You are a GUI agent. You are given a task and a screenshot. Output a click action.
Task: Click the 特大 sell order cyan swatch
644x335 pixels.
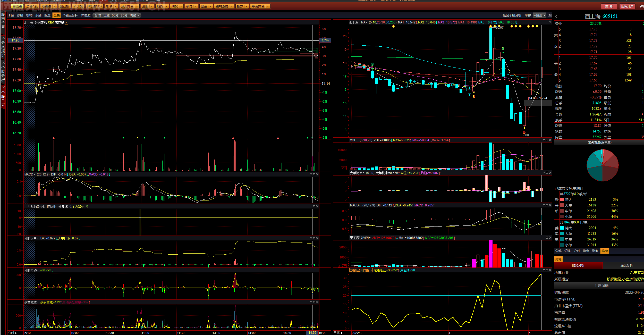[562, 228]
